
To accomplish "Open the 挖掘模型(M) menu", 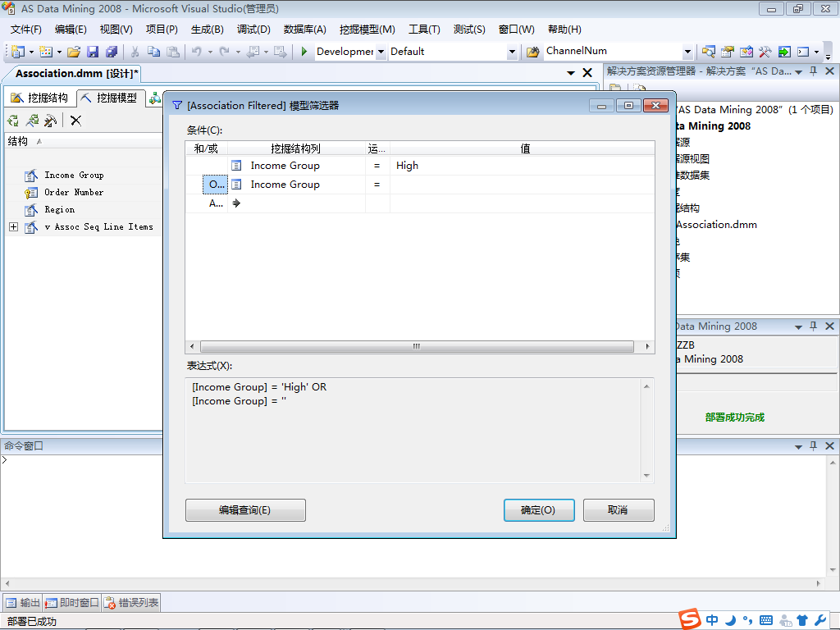I will [367, 30].
